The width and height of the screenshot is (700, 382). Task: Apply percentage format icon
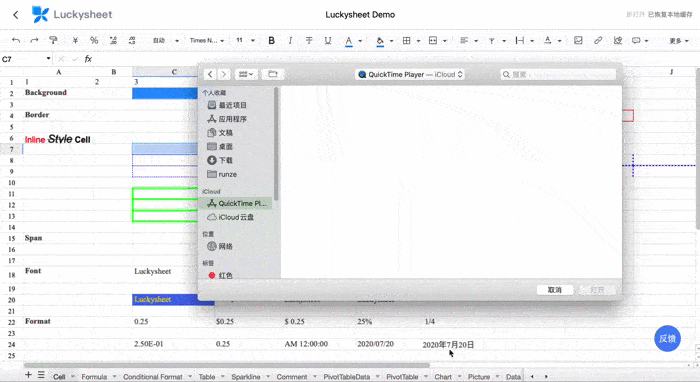[x=94, y=41]
